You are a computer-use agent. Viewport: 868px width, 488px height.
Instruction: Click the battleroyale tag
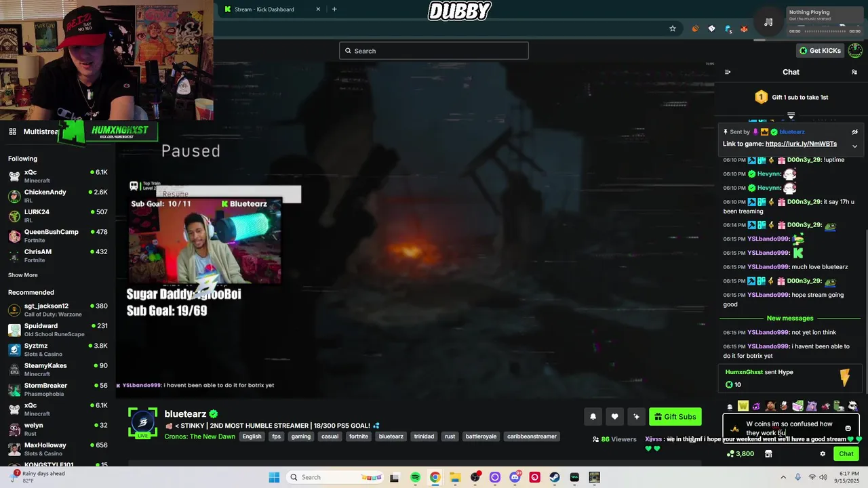pyautogui.click(x=481, y=436)
